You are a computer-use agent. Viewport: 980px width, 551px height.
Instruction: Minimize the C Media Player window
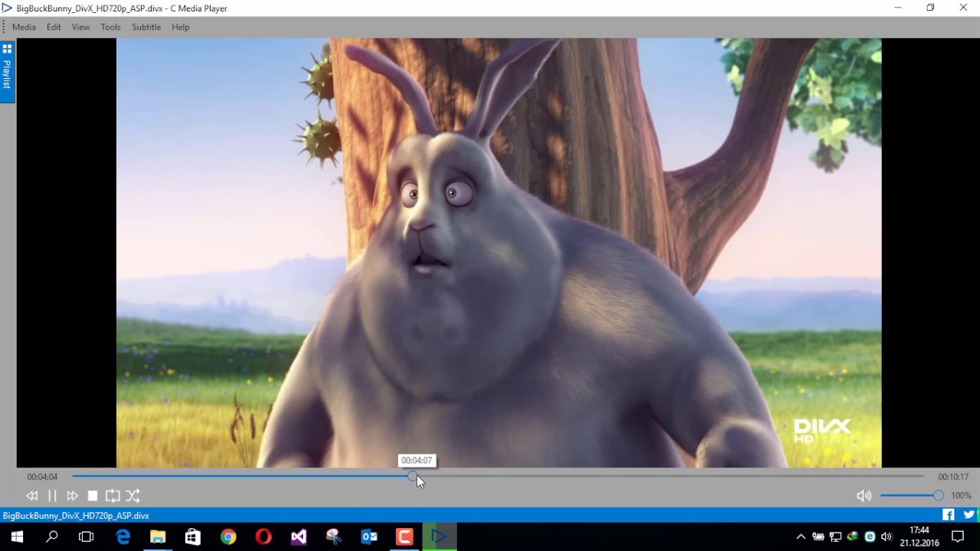tap(898, 8)
